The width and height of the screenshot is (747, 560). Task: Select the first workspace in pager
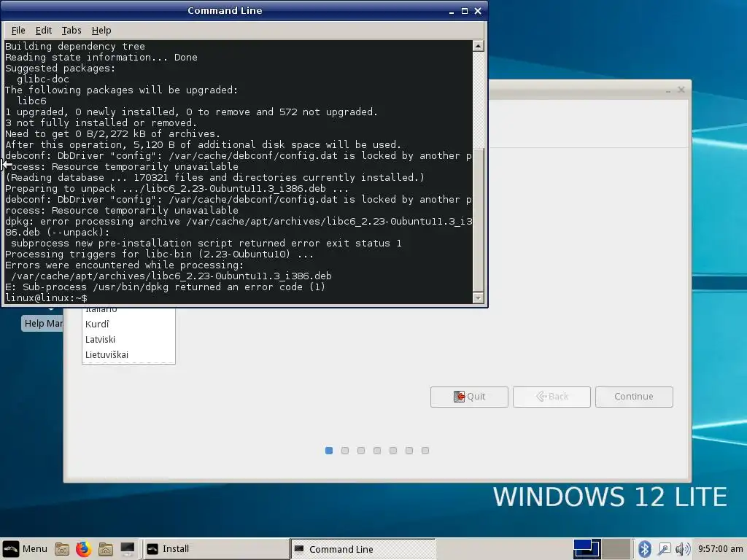(x=586, y=548)
